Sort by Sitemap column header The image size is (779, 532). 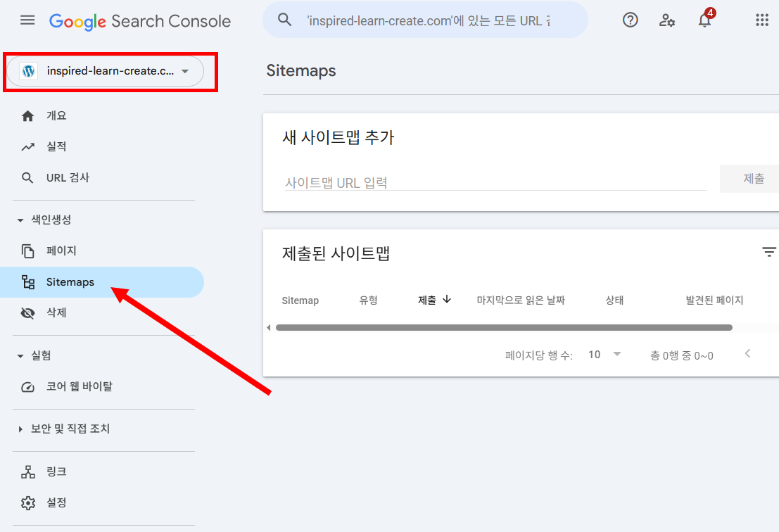point(300,300)
